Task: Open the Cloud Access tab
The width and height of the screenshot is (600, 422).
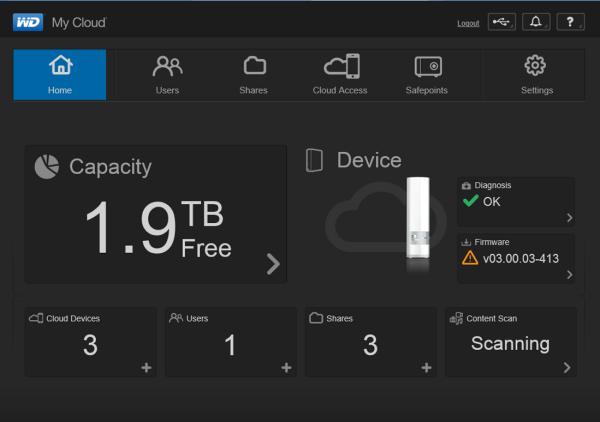Action: tap(340, 74)
